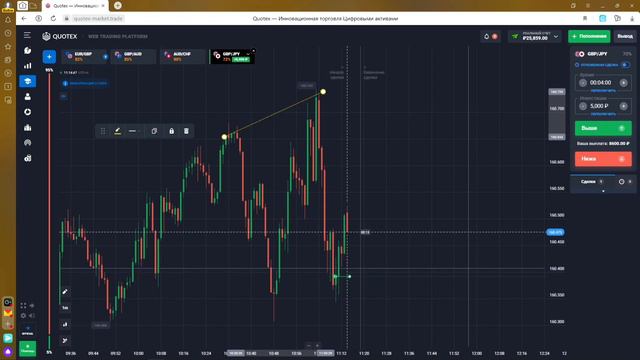Open the bar-chart trading sidebar icon
The image size is (640, 360).
tap(27, 65)
